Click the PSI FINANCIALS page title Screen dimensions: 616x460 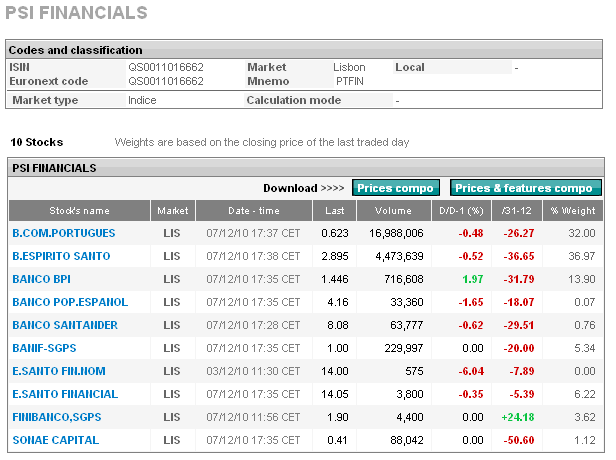pos(76,13)
